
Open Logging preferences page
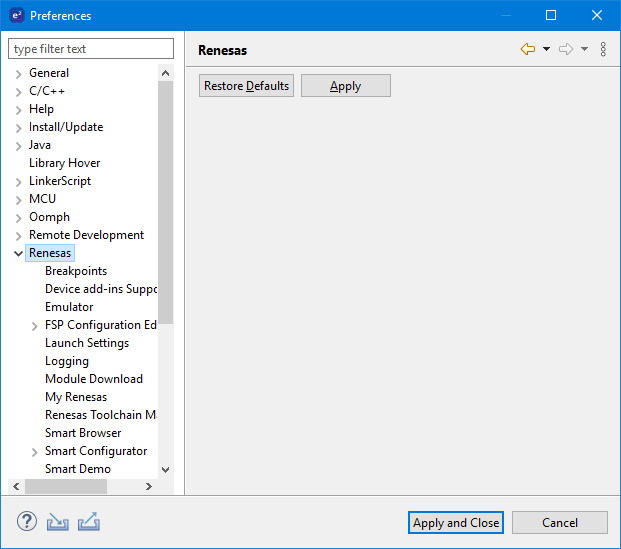coord(67,361)
